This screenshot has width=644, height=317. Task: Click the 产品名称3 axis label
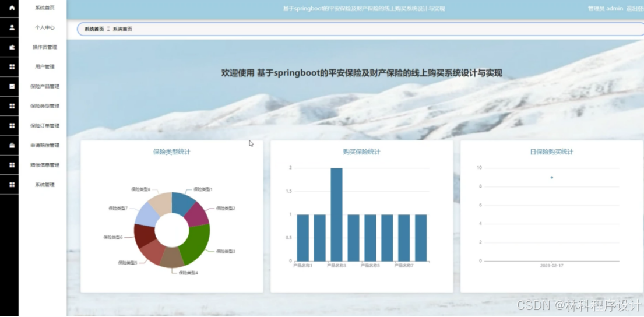tap(336, 266)
